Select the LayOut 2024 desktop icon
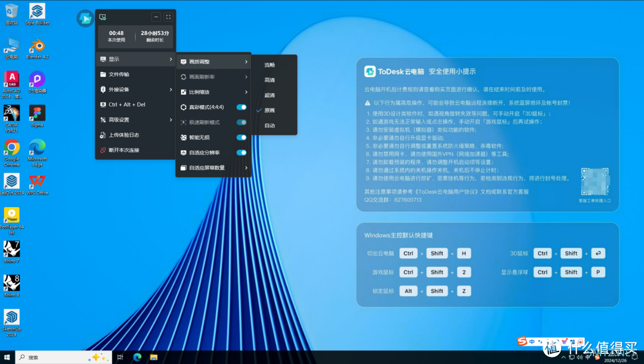 point(11,184)
